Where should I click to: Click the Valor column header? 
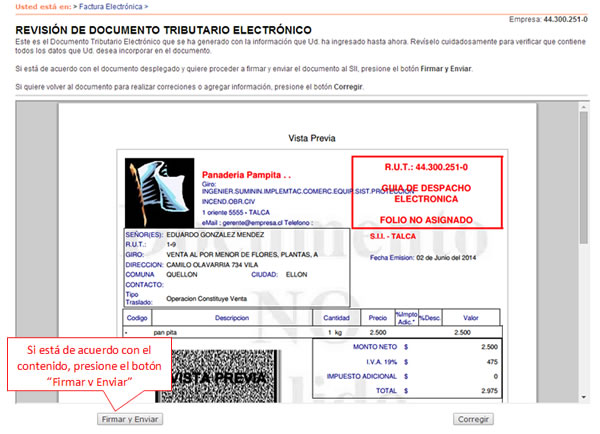[471, 318]
